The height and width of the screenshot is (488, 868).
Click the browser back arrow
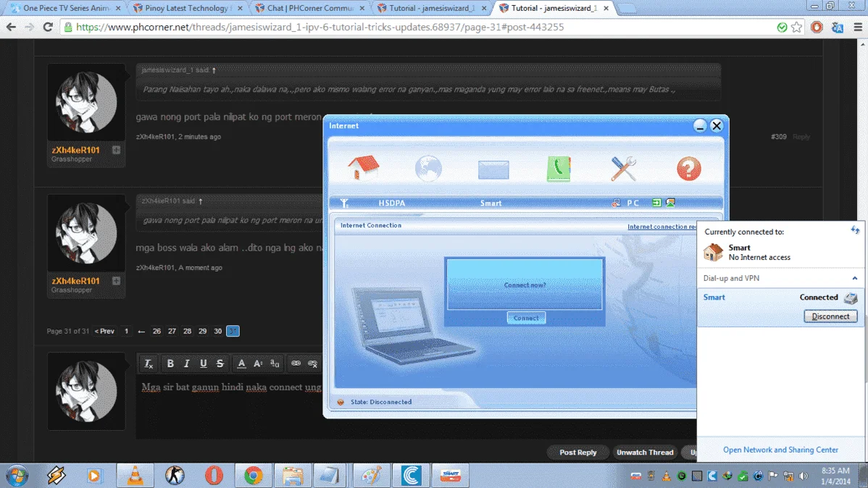pos(11,27)
